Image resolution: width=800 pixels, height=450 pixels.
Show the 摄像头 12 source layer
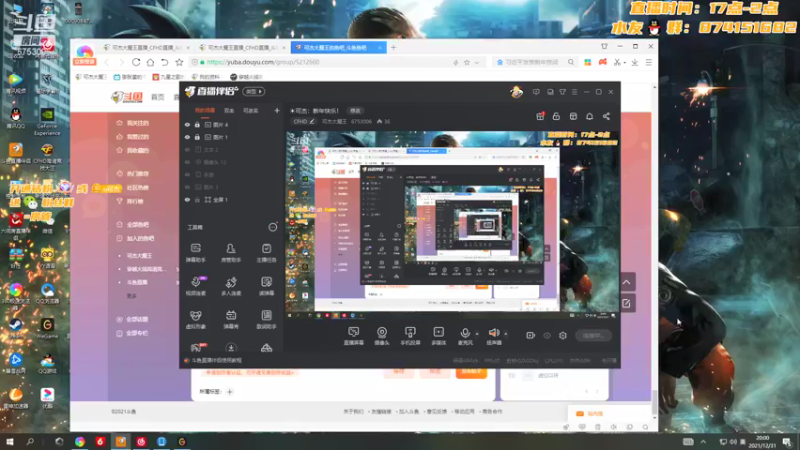coord(187,162)
